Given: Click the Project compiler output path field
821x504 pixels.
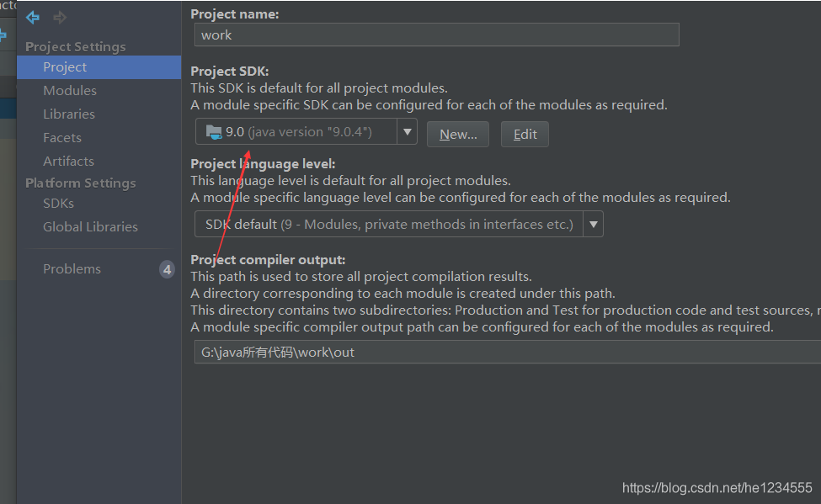Looking at the screenshot, I should [508, 352].
